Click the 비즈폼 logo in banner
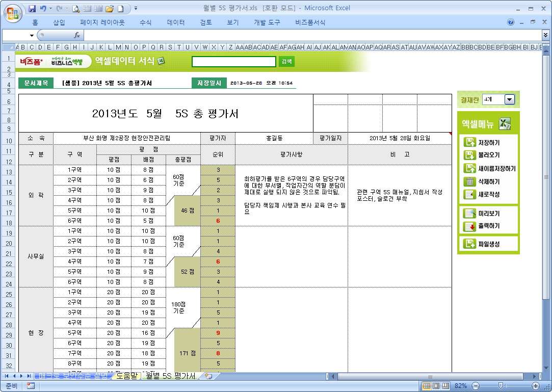Screen dimensions: 552x392 coord(31,62)
